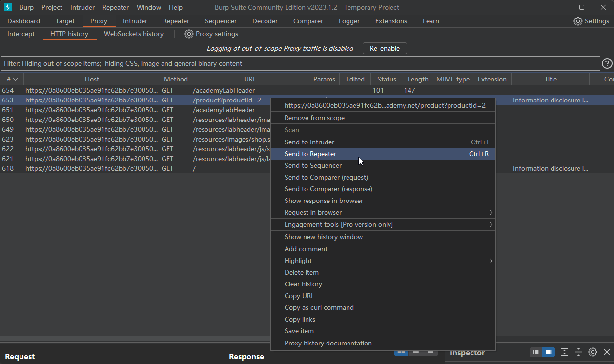Image resolution: width=614 pixels, height=364 pixels.
Task: Open the Project menu
Action: click(52, 7)
